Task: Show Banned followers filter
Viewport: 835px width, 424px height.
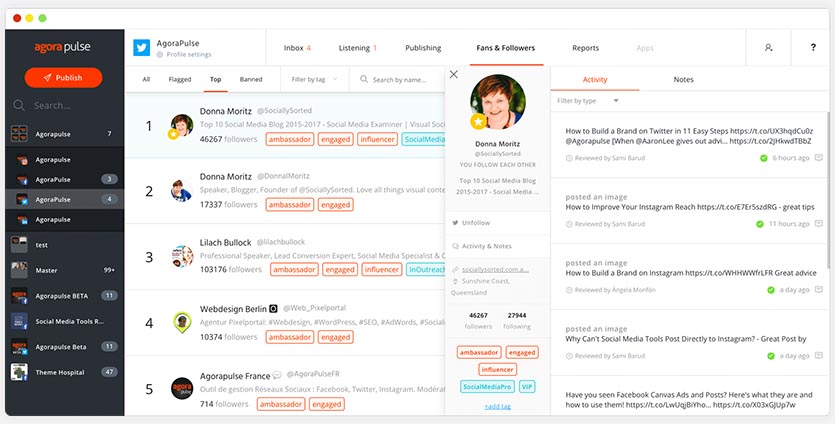Action: click(x=251, y=79)
